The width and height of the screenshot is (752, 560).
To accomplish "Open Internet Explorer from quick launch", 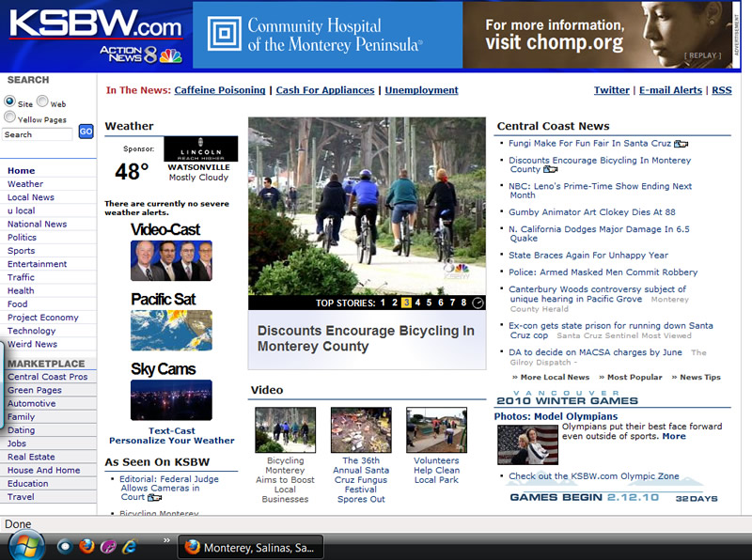I will coord(130,546).
